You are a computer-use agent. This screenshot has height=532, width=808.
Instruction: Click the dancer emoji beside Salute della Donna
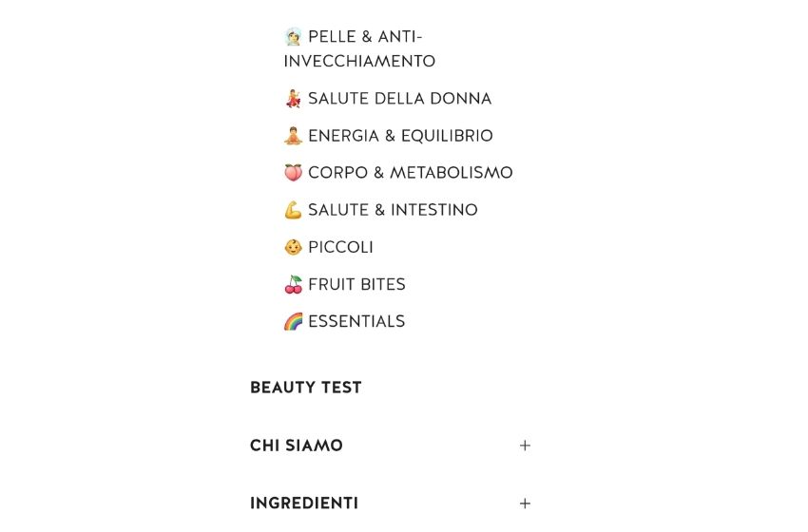click(293, 99)
